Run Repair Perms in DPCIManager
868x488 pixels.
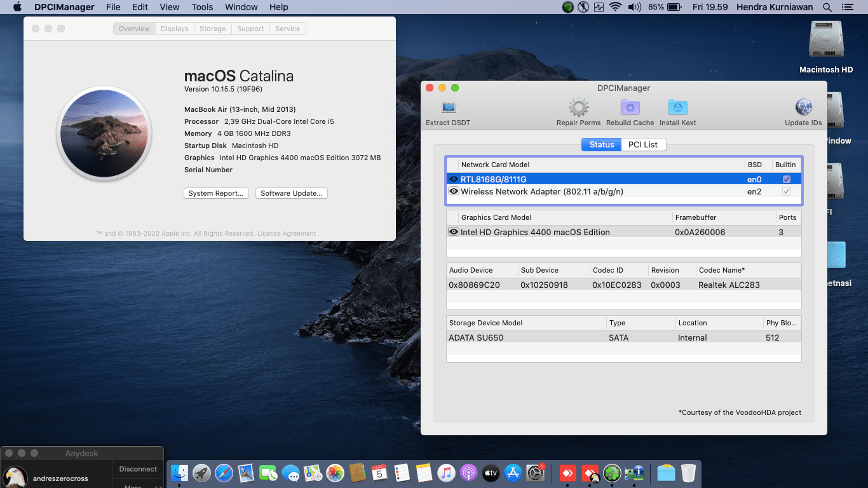578,108
